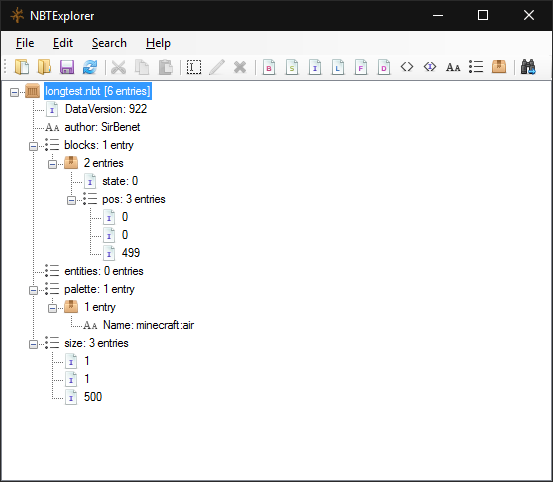Click the Save toolbar icon
This screenshot has height=482, width=553.
click(67, 67)
